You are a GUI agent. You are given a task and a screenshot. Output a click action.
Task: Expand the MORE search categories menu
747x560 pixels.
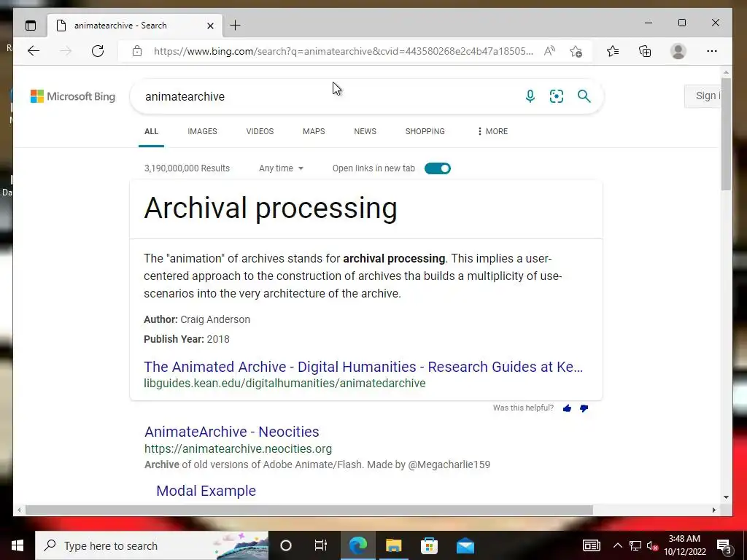(x=492, y=131)
